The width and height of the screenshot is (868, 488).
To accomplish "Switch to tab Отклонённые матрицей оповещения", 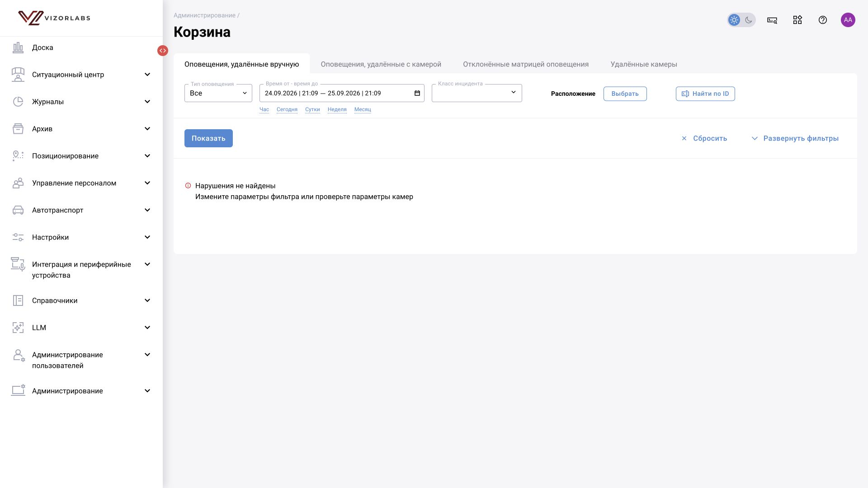I will (x=526, y=64).
